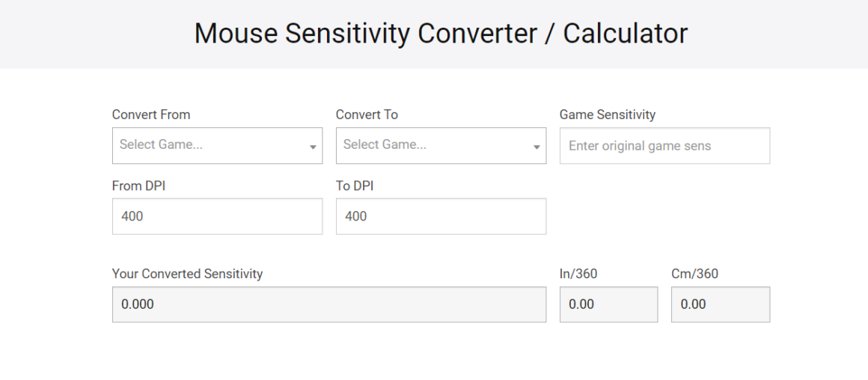The image size is (868, 380).
Task: Click the "Your Converted Sensitivity" label
Action: (187, 274)
